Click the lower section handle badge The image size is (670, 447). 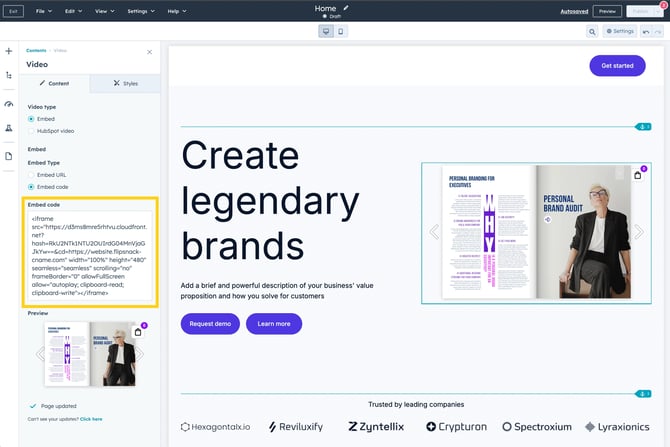coord(643,394)
